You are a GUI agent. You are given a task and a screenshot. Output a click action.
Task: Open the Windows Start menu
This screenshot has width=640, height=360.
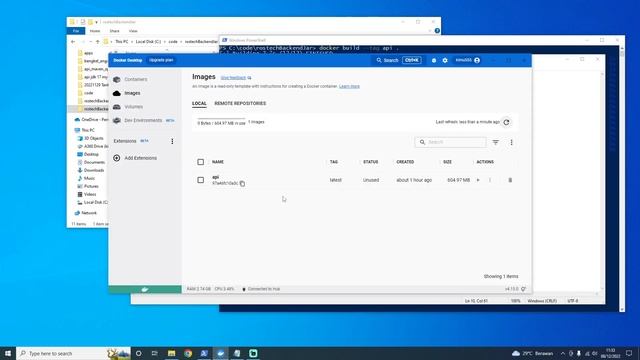point(8,353)
